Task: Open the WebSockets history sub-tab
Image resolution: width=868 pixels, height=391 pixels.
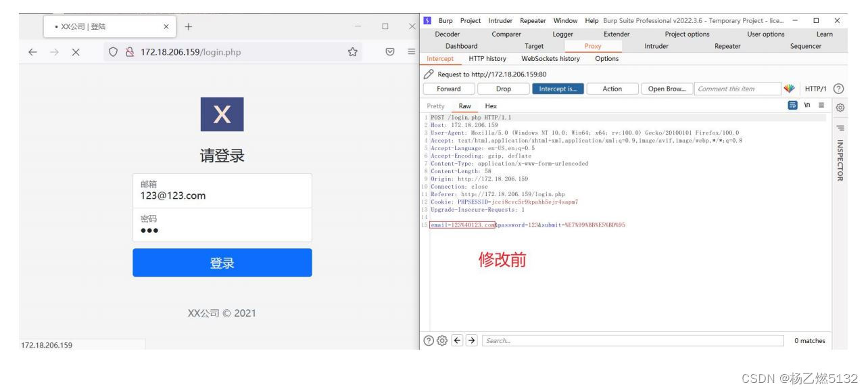Action: coord(550,58)
